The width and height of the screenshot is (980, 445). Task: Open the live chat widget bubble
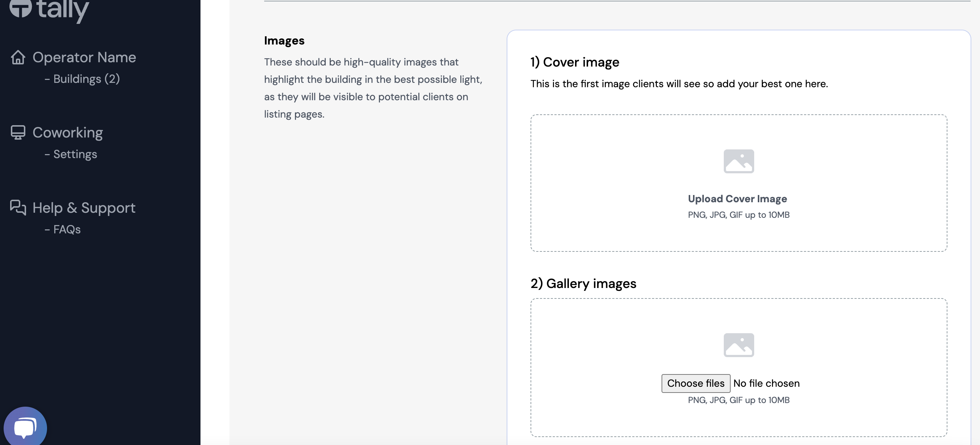(x=25, y=428)
